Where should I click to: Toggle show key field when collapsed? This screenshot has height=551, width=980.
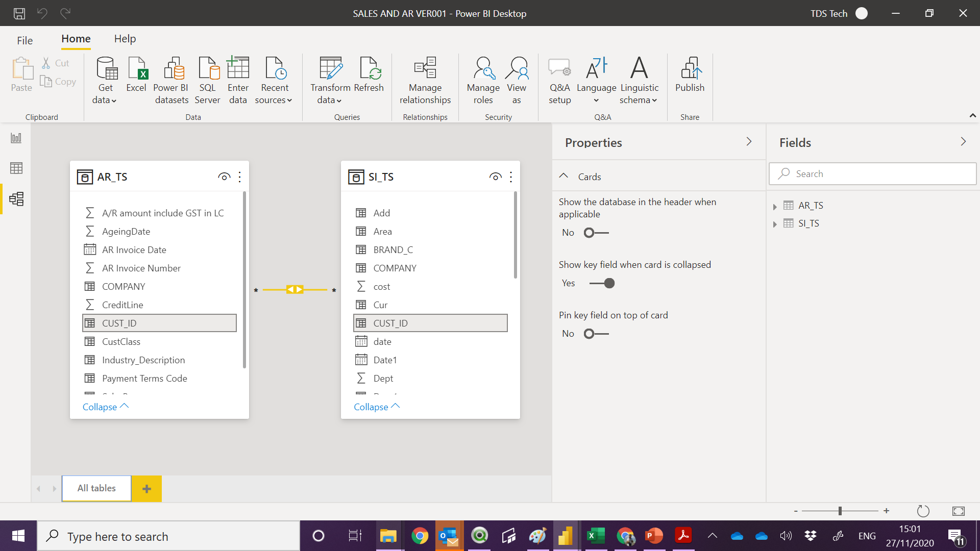(x=602, y=283)
